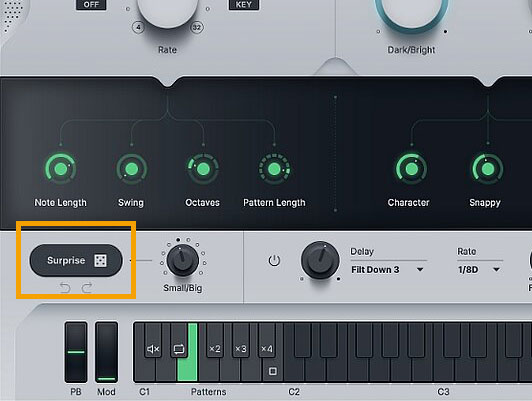Click the Surprise randomize button

click(x=76, y=260)
